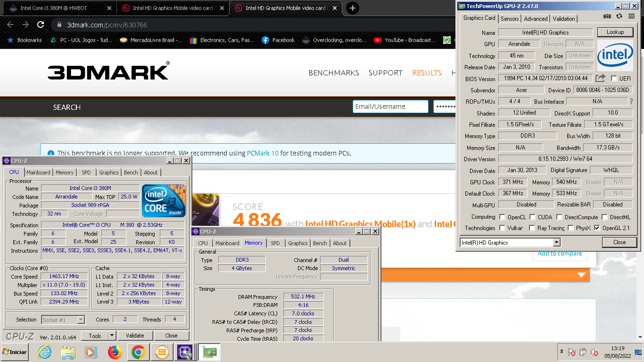The image size is (644, 362).
Task: Toggle the Ray Tracing checkbox
Action: point(532,228)
